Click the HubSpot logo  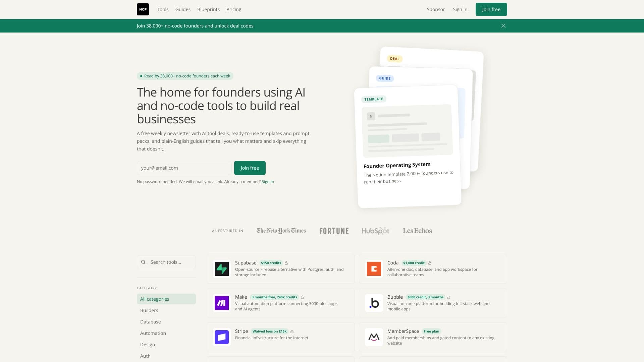376,231
